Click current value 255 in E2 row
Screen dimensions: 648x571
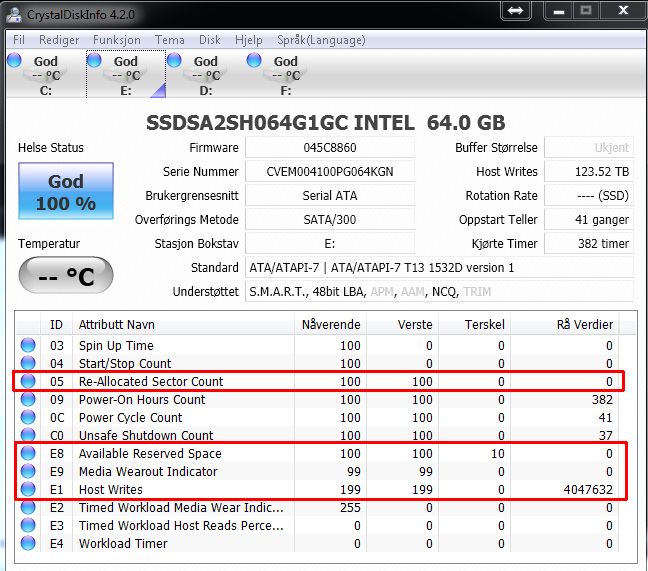[350, 507]
